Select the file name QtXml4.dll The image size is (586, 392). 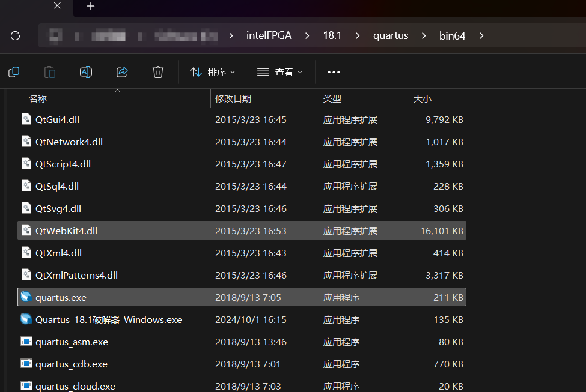[x=59, y=253]
